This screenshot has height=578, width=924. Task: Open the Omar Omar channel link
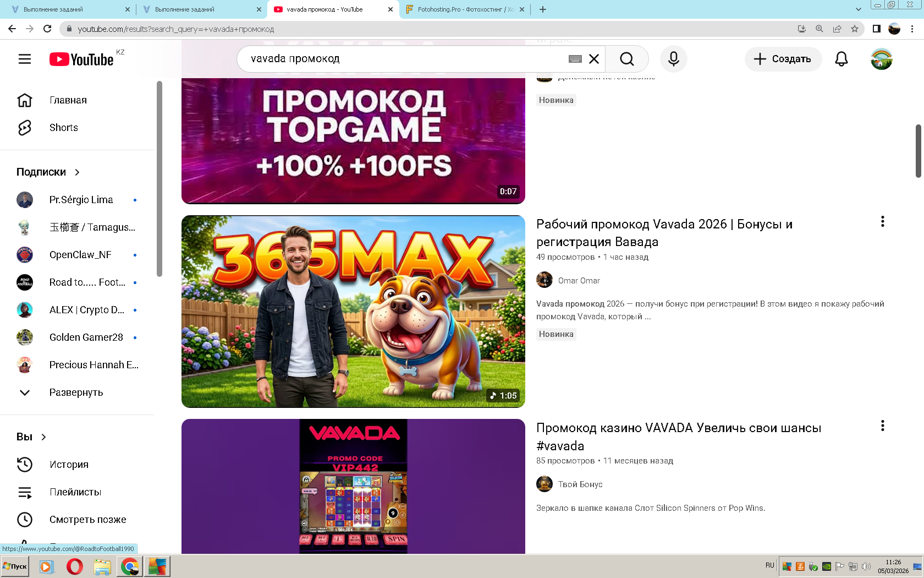[579, 281]
